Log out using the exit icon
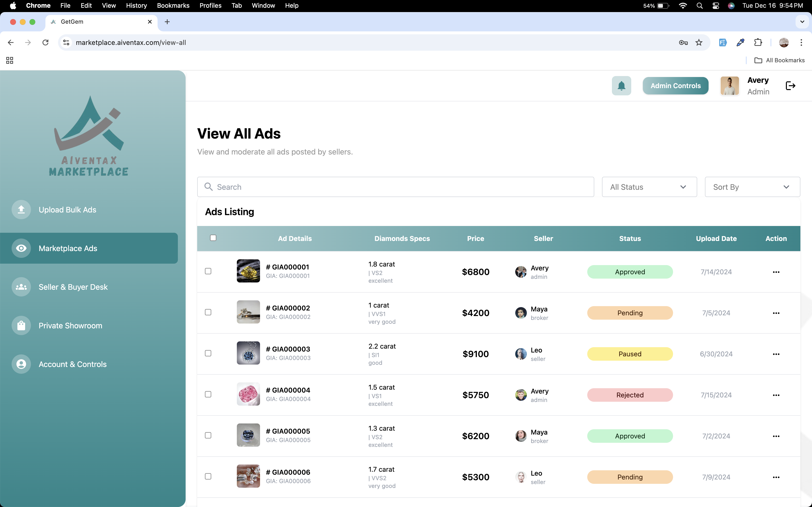The width and height of the screenshot is (812, 507). [x=790, y=85]
